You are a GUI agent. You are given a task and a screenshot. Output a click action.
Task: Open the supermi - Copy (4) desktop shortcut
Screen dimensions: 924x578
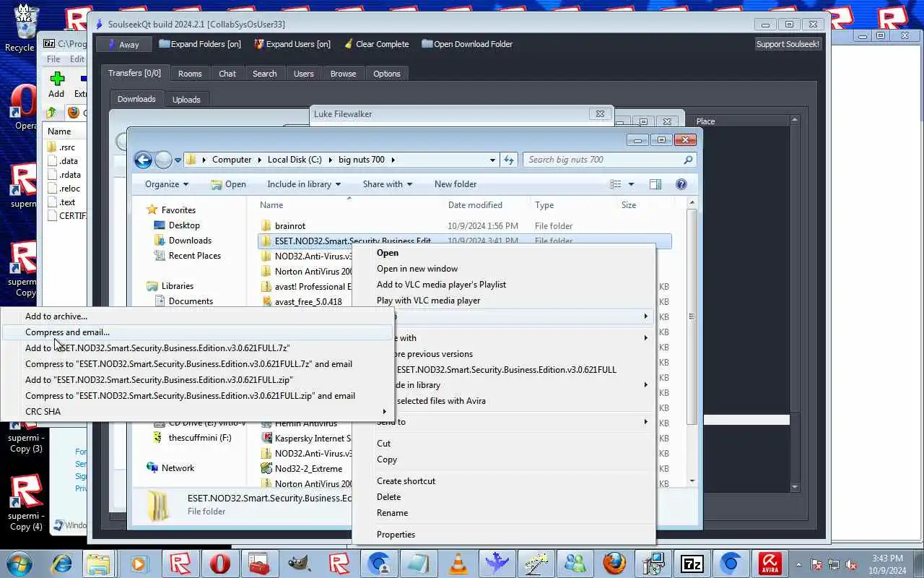(26, 501)
